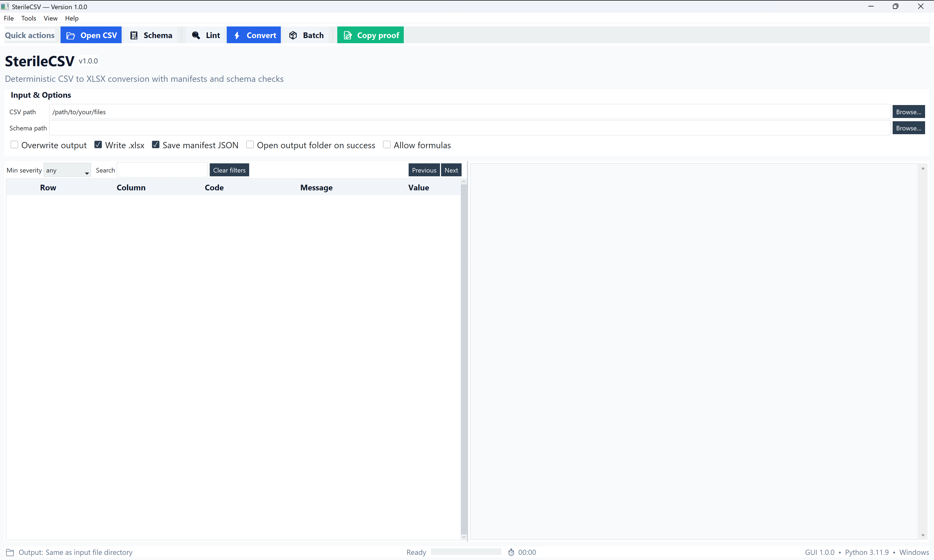Open the View menu
Viewport: 934px width, 560px height.
point(51,18)
